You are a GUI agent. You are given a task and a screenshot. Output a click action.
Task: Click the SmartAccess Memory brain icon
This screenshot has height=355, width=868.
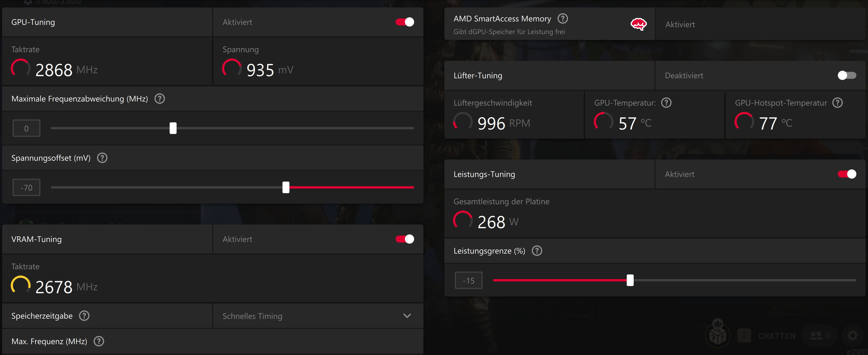638,24
